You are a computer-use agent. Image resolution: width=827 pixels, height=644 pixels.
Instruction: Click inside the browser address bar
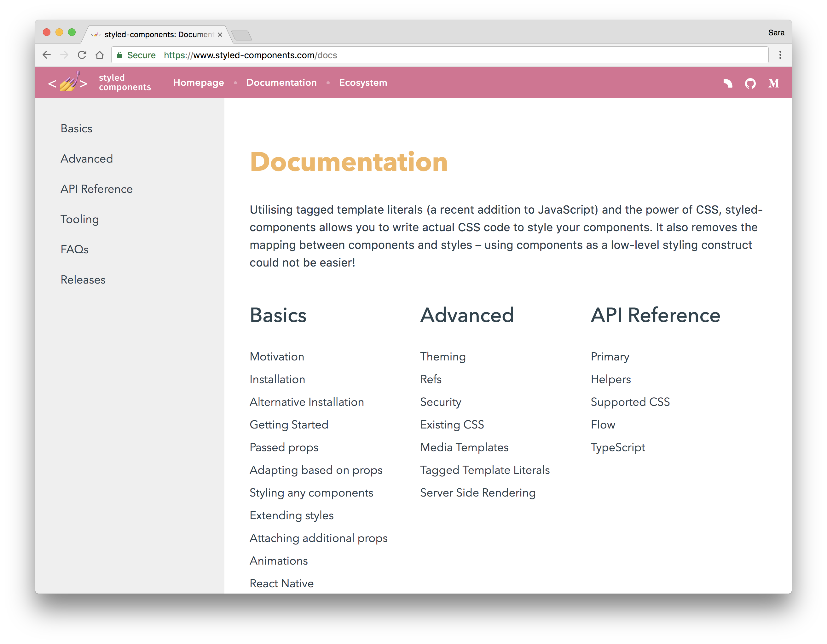click(x=341, y=55)
